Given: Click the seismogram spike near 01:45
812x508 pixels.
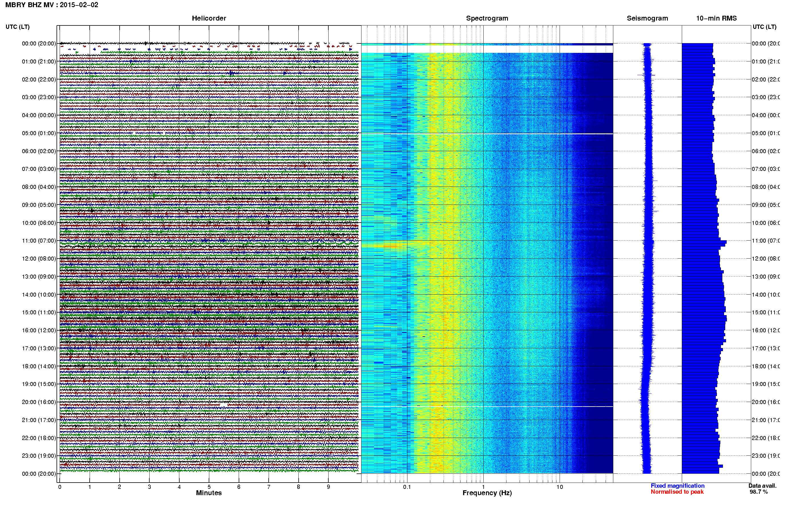Looking at the screenshot, I should (x=646, y=75).
